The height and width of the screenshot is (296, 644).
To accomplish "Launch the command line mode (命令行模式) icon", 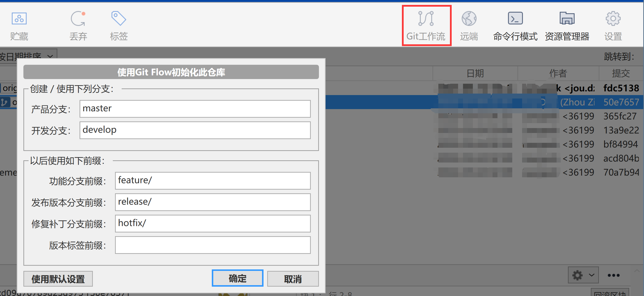I will [515, 26].
